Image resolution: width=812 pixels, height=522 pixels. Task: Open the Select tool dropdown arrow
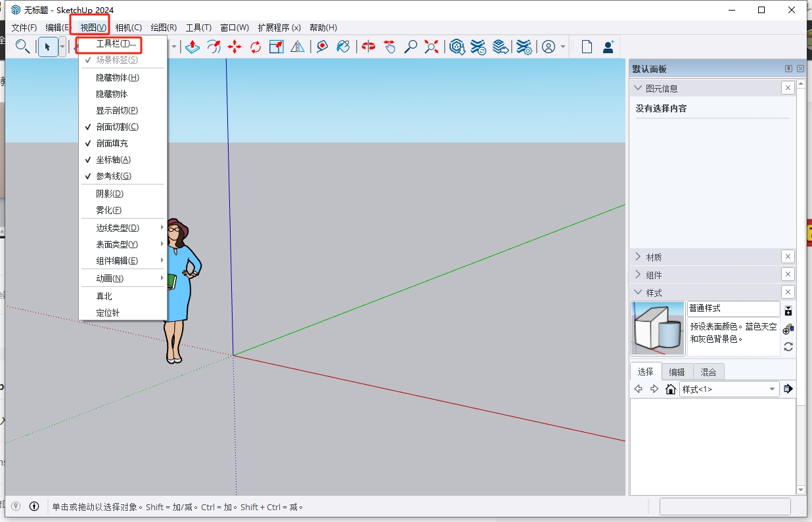tap(62, 47)
